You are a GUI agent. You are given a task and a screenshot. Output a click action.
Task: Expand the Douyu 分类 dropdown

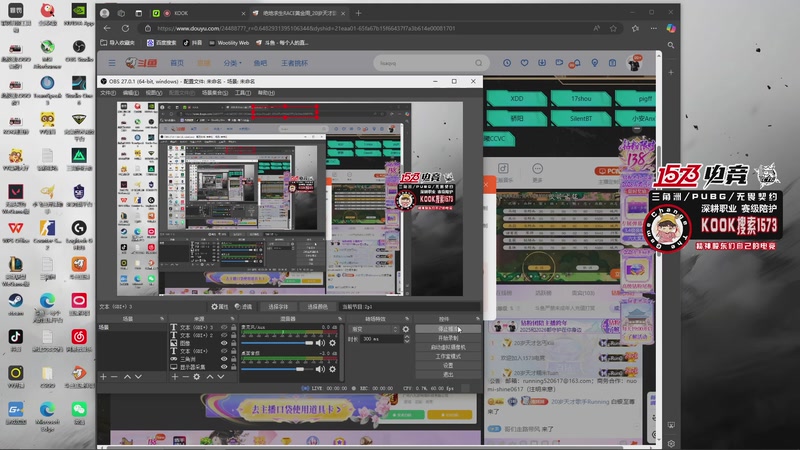(x=232, y=63)
